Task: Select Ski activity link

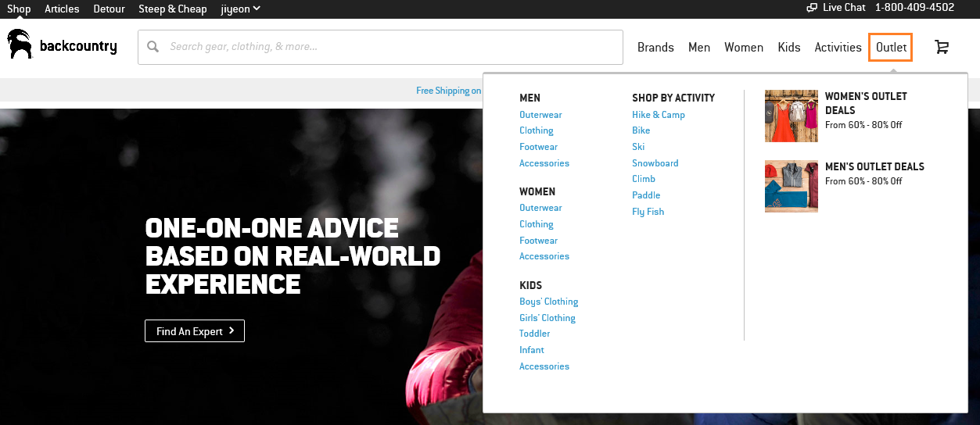Action: (x=638, y=147)
